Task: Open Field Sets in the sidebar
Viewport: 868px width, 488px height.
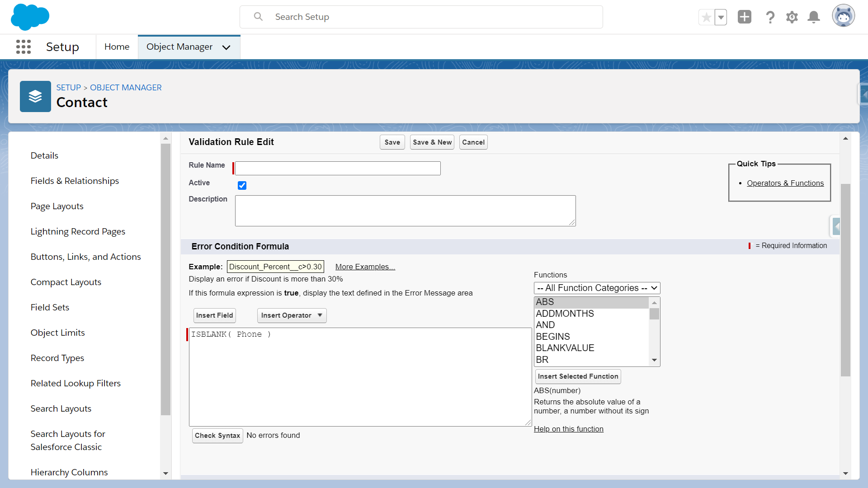Action: 50,307
